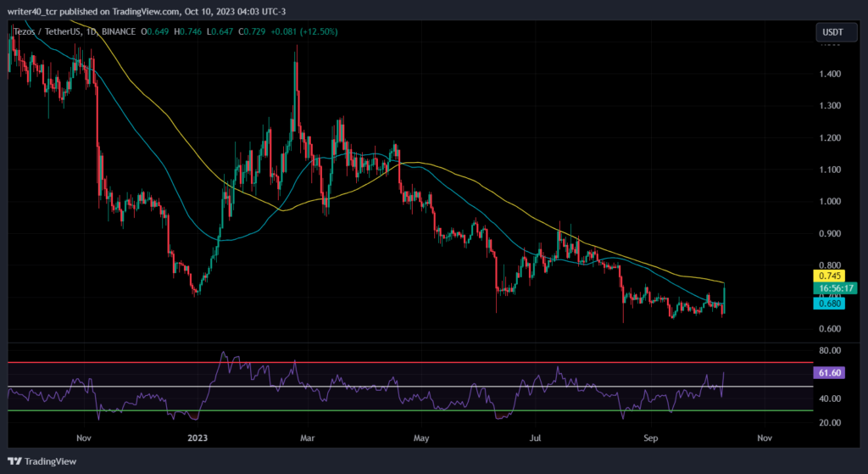Click the H0.746 high value in legend

point(188,32)
